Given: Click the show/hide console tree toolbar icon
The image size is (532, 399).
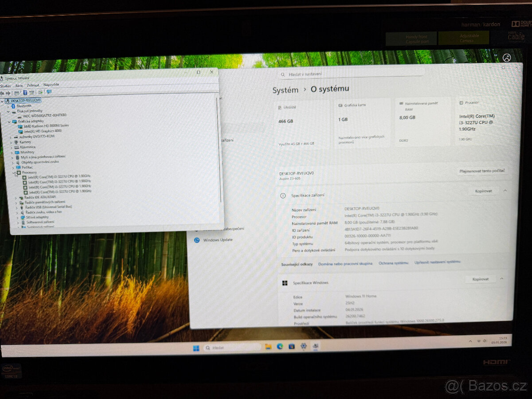Looking at the screenshot, I should pos(17,92).
